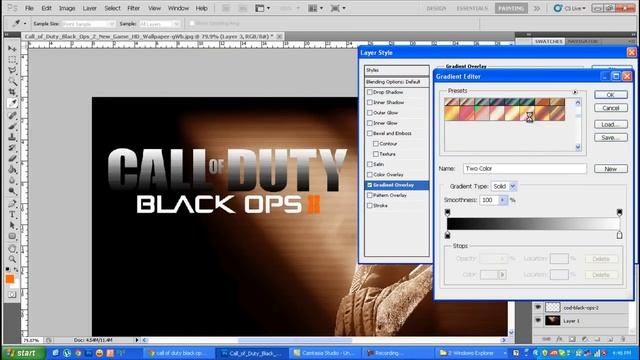
Task: Select the Zoom tool
Action: [x=12, y=259]
